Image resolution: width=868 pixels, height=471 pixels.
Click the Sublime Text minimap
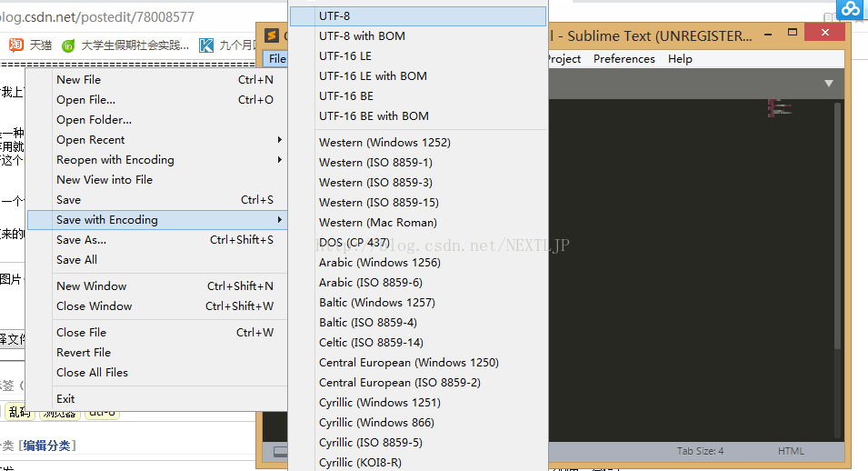(780, 107)
